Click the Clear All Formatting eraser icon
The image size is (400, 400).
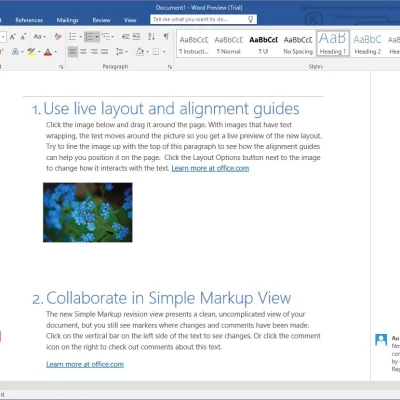(58, 36)
